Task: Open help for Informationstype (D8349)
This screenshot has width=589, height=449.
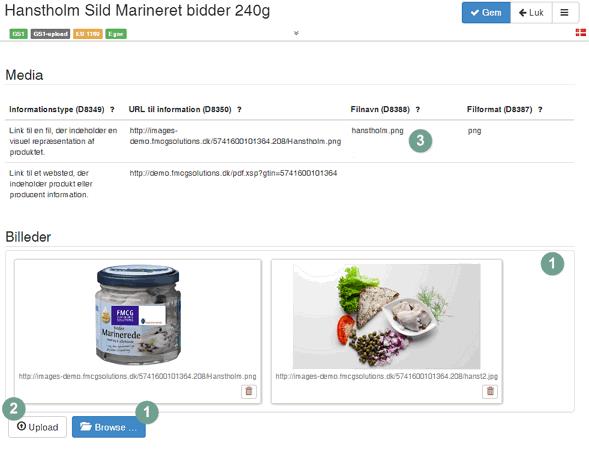Action: (112, 109)
